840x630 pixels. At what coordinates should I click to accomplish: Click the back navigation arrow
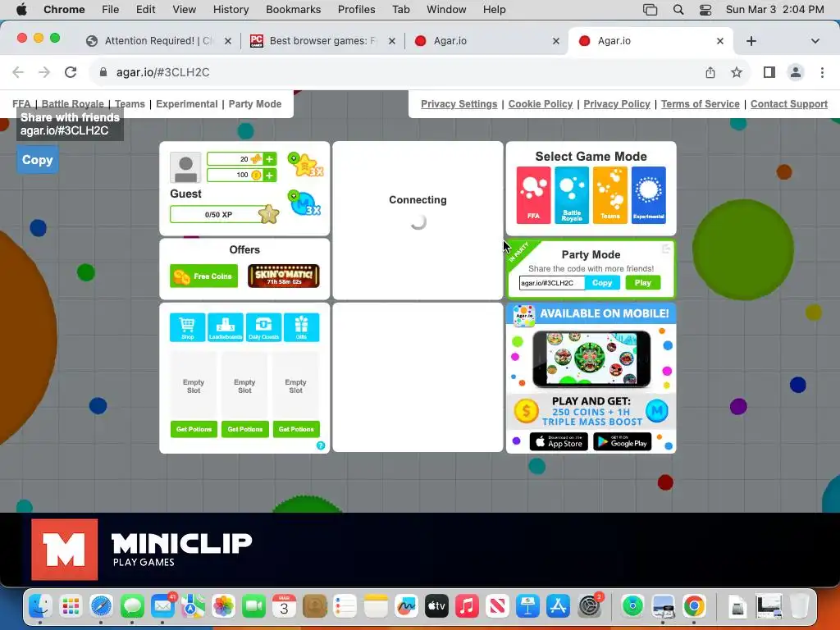18,72
